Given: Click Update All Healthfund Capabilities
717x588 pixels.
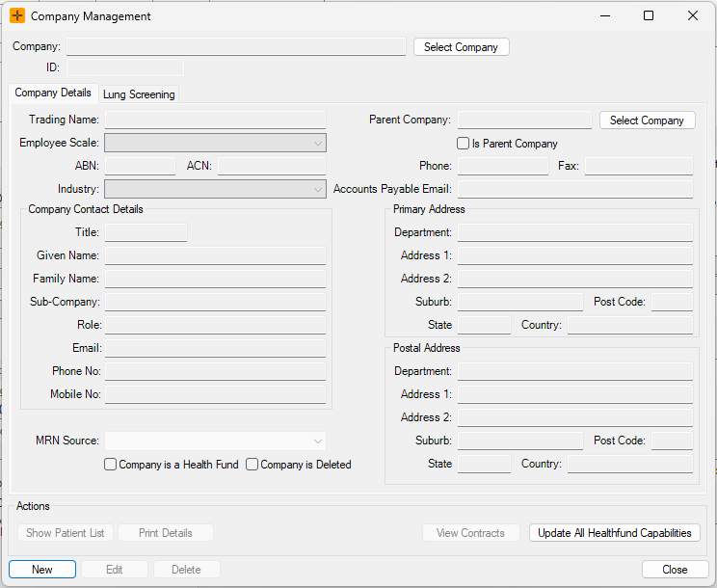Looking at the screenshot, I should pyautogui.click(x=615, y=533).
